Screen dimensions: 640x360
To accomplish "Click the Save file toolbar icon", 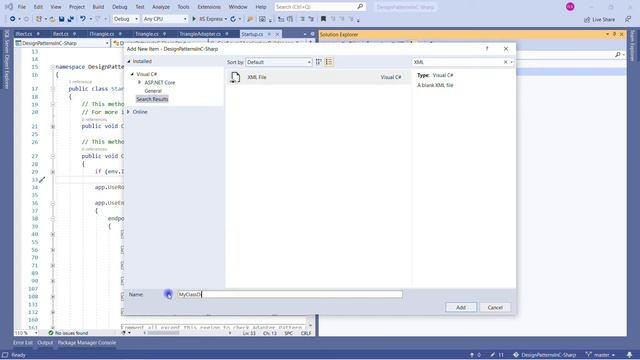I will click(62, 19).
